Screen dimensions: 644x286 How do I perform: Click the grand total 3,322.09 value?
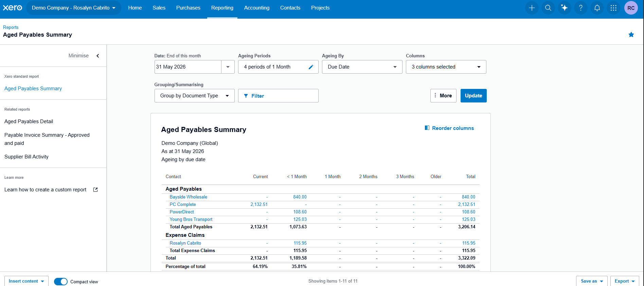(467, 258)
